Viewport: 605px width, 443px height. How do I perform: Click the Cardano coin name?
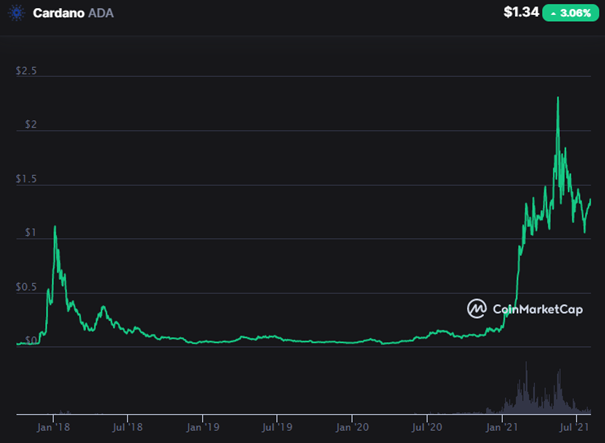59,13
